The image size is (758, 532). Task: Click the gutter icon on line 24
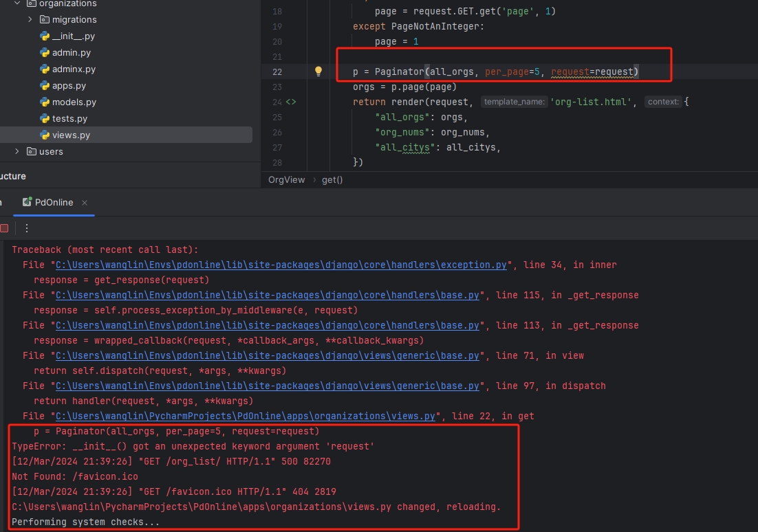291,102
